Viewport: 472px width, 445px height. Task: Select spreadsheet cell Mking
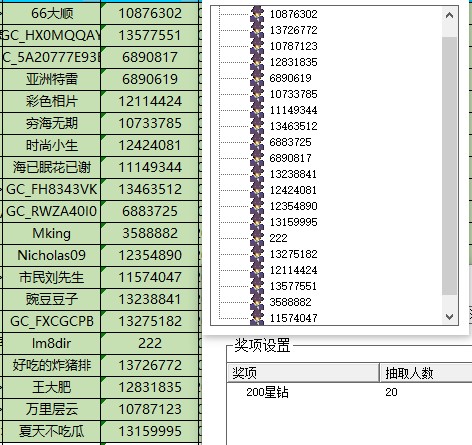pos(51,233)
